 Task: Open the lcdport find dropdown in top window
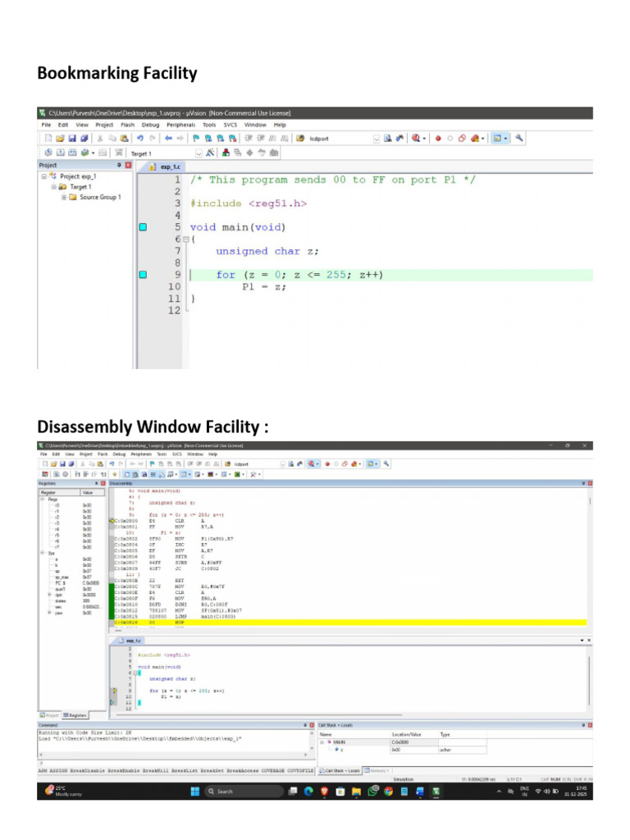click(376, 139)
